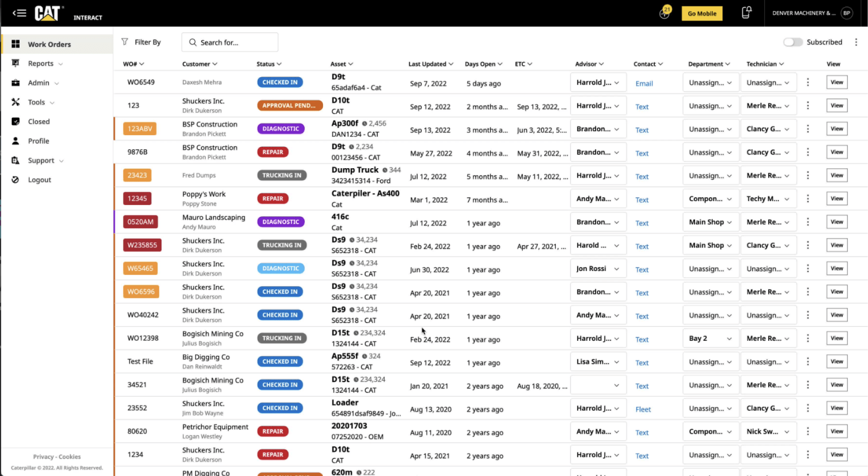868x476 pixels.
Task: Click the red W235855 work order tag
Action: click(142, 245)
